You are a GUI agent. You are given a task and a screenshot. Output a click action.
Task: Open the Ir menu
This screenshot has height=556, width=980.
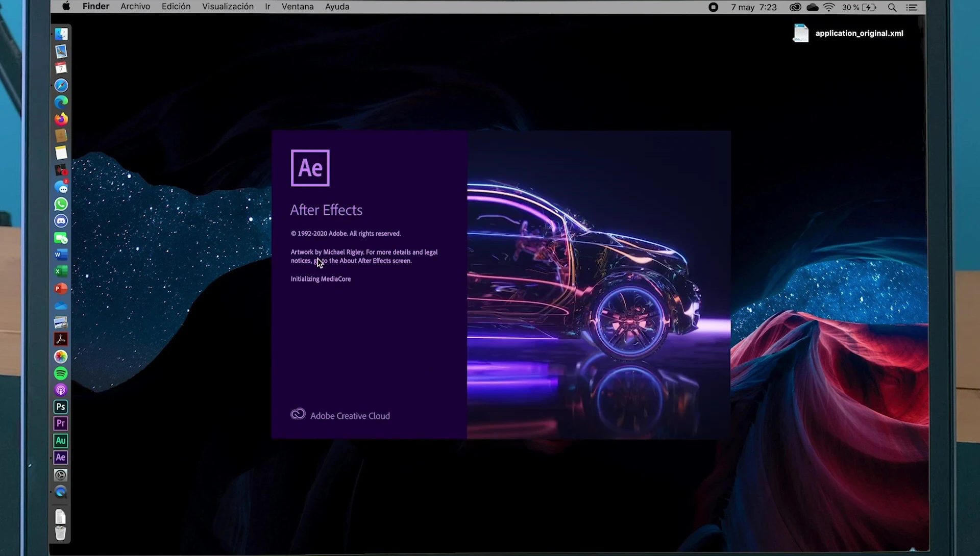[267, 7]
